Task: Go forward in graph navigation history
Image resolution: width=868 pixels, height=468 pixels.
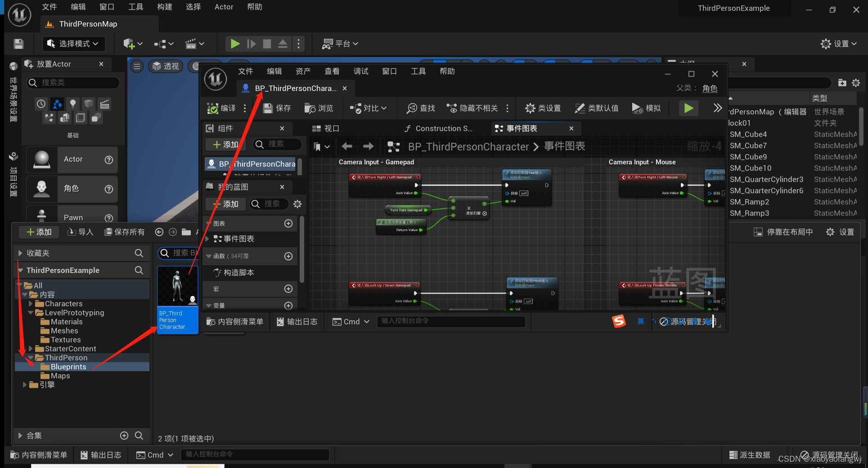Action: pyautogui.click(x=369, y=146)
